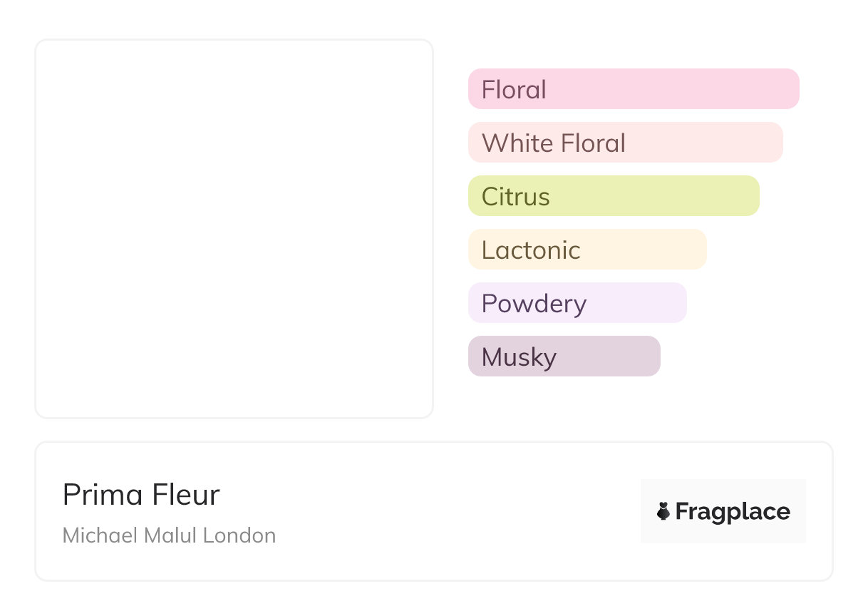Click the 'Floral' text label
Viewport: 868px width, 616px height.
pyautogui.click(x=514, y=90)
